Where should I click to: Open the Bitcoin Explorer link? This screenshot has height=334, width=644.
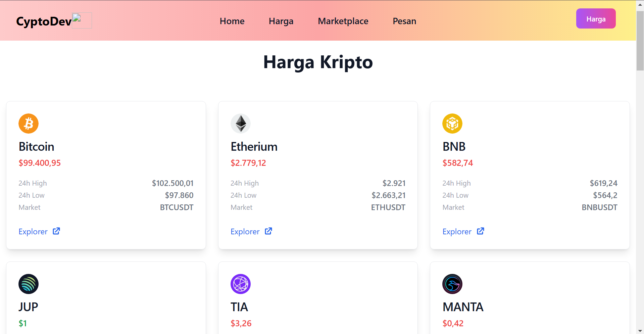[33, 232]
